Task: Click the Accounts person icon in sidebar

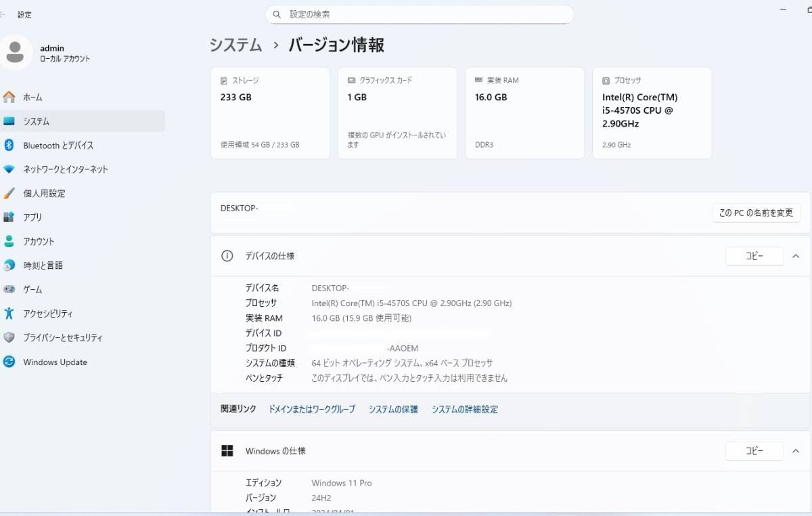Action: click(9, 241)
